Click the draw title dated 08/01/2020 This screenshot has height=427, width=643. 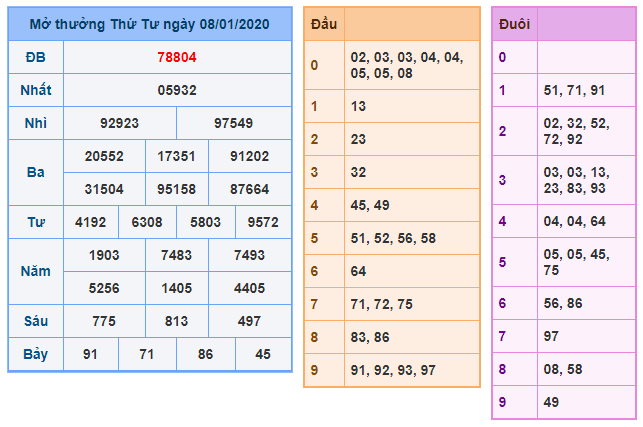[149, 23]
